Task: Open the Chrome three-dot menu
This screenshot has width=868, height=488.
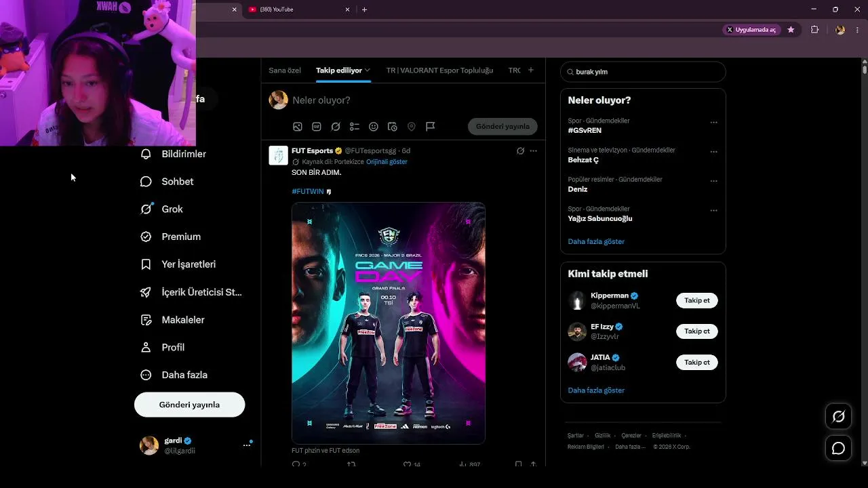Action: coord(858,30)
